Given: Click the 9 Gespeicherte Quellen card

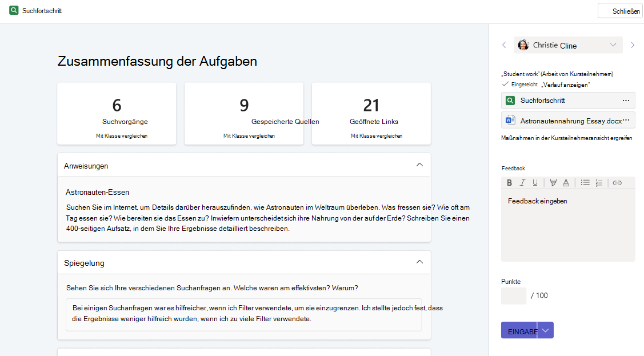Looking at the screenshot, I should point(244,114).
